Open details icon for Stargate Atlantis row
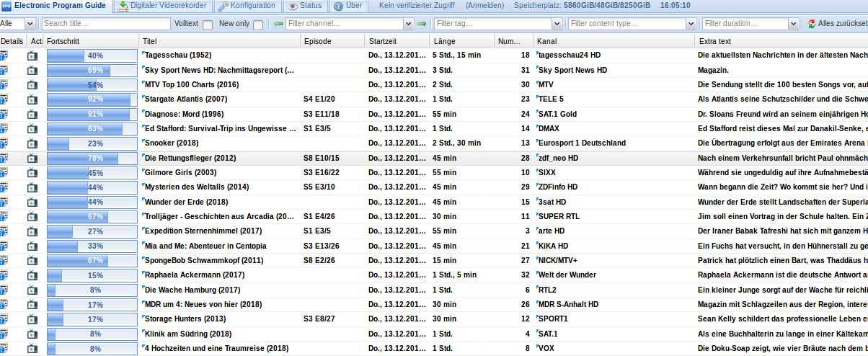Screen dimensions: 868x356 tap(4, 99)
